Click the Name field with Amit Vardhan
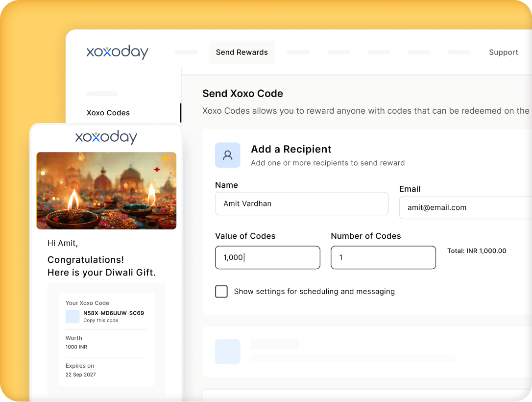Image resolution: width=532 pixels, height=402 pixels. click(302, 203)
